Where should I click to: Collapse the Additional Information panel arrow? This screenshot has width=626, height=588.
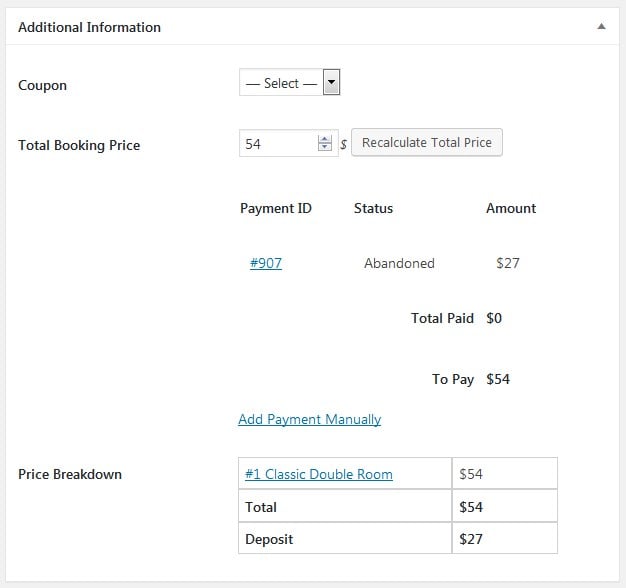(x=601, y=27)
